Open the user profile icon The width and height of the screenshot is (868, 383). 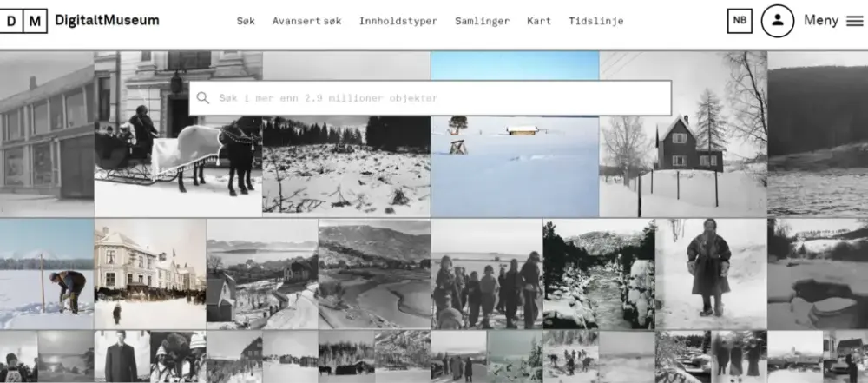[x=777, y=21]
